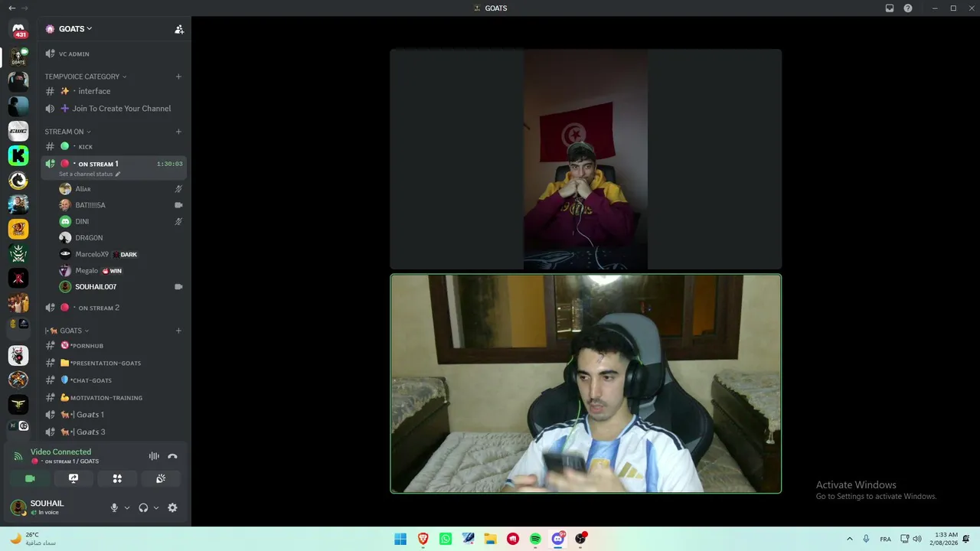
Task: Deafen with the headphones icon
Action: 143,507
